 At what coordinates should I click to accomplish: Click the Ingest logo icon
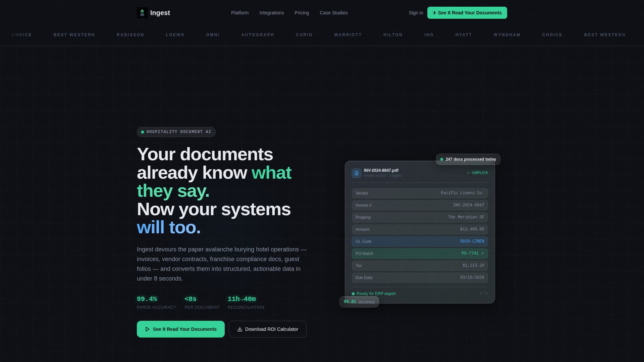tap(142, 12)
